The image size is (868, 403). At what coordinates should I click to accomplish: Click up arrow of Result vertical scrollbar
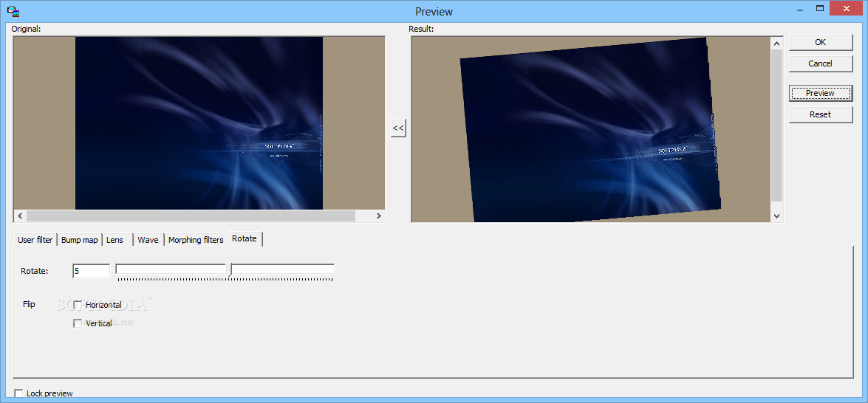pos(776,43)
